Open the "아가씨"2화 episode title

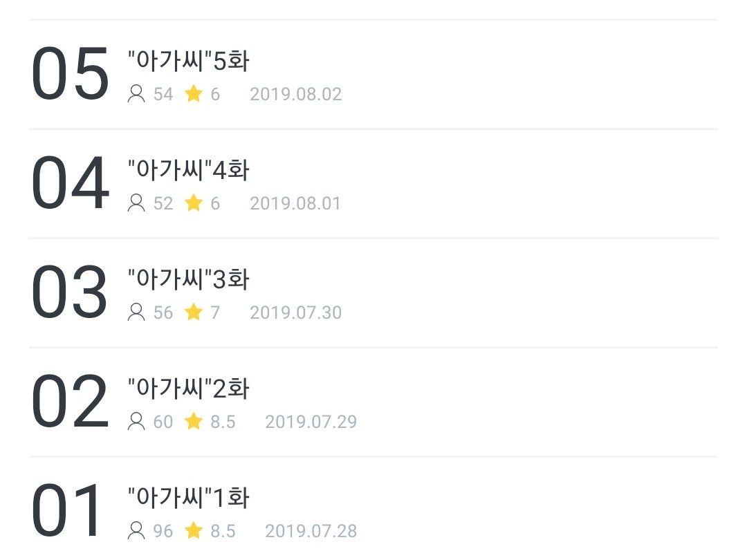click(x=188, y=389)
